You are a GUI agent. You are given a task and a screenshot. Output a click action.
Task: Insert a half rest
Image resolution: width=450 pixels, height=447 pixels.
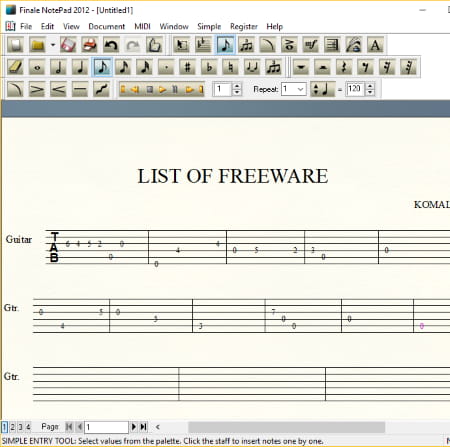pyautogui.click(x=322, y=67)
